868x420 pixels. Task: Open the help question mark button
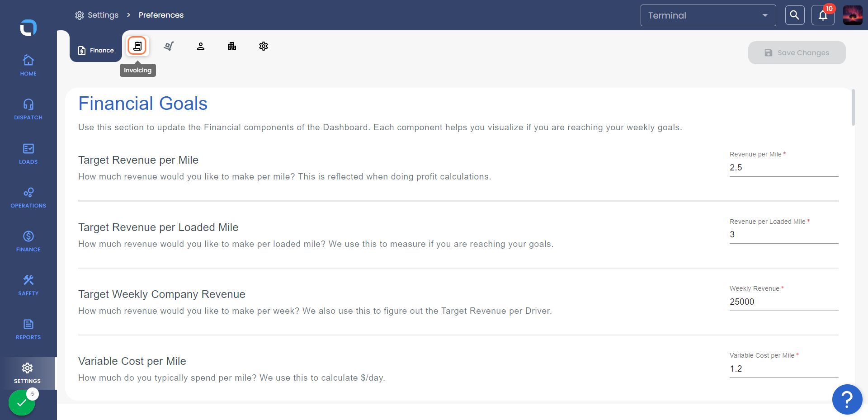pyautogui.click(x=847, y=399)
